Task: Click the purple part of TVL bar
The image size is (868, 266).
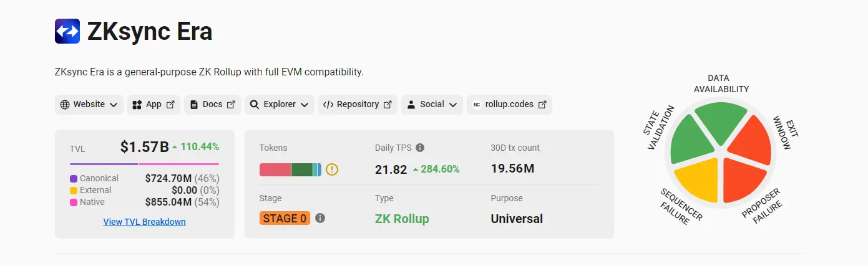Action: pos(104,164)
